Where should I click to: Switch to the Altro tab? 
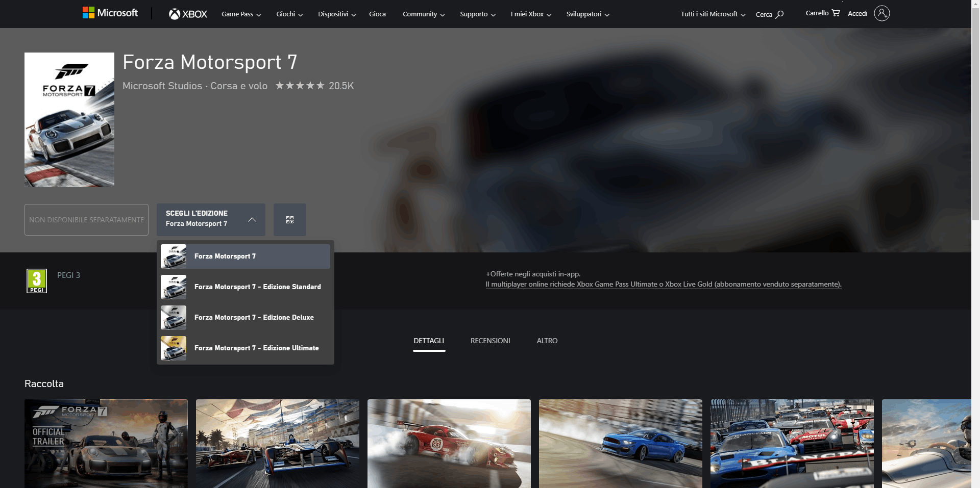pos(547,341)
